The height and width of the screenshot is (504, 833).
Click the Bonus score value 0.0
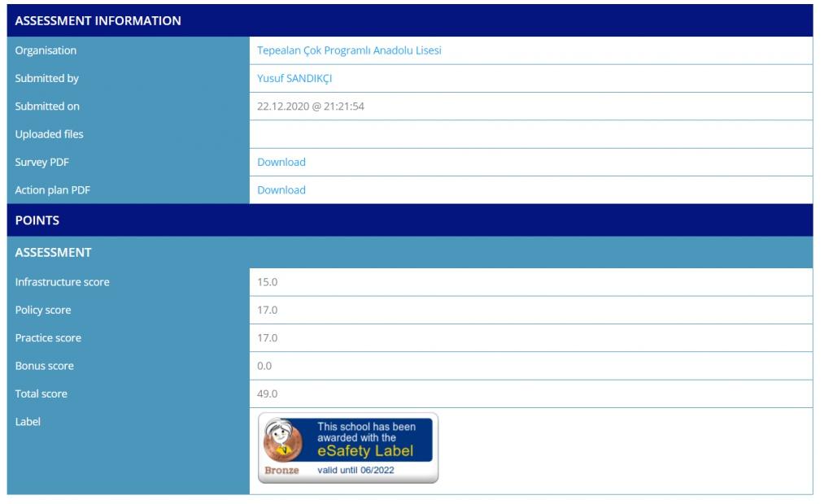pyautogui.click(x=264, y=367)
